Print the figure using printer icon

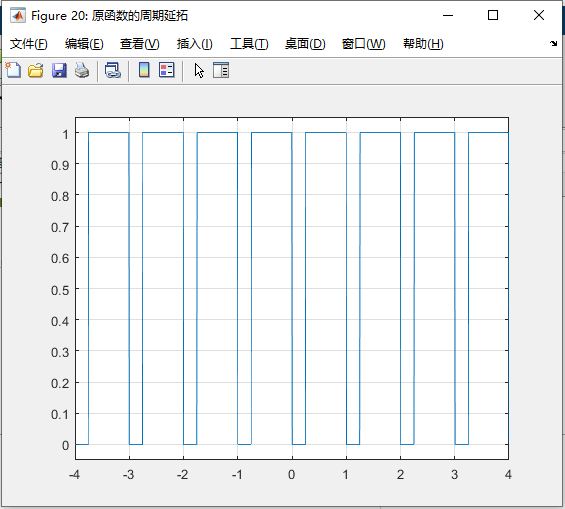[x=82, y=70]
